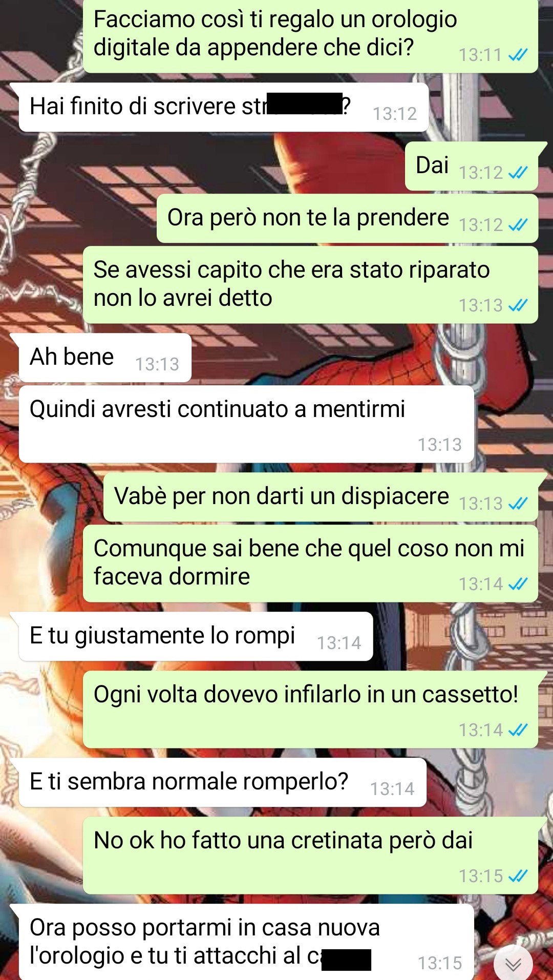Tap read ticks on 'Comunque sai bene' message
This screenshot has height=980, width=553.
(518, 584)
